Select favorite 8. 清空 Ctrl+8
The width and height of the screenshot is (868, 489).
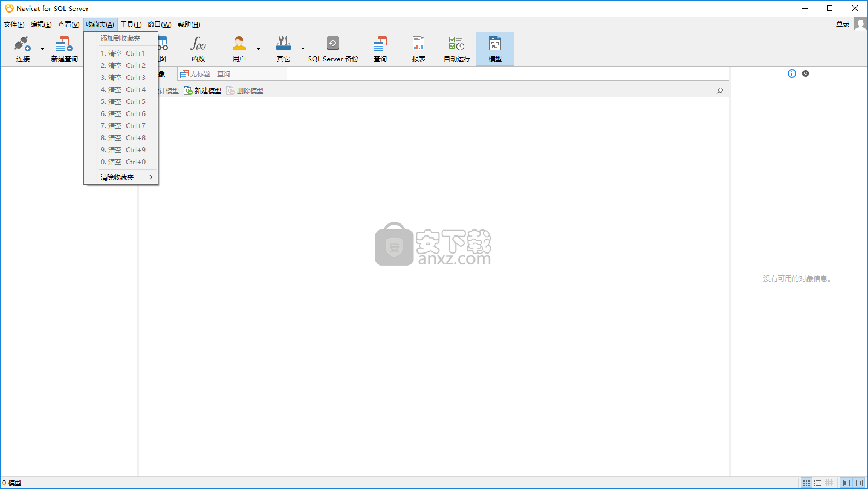(x=120, y=138)
